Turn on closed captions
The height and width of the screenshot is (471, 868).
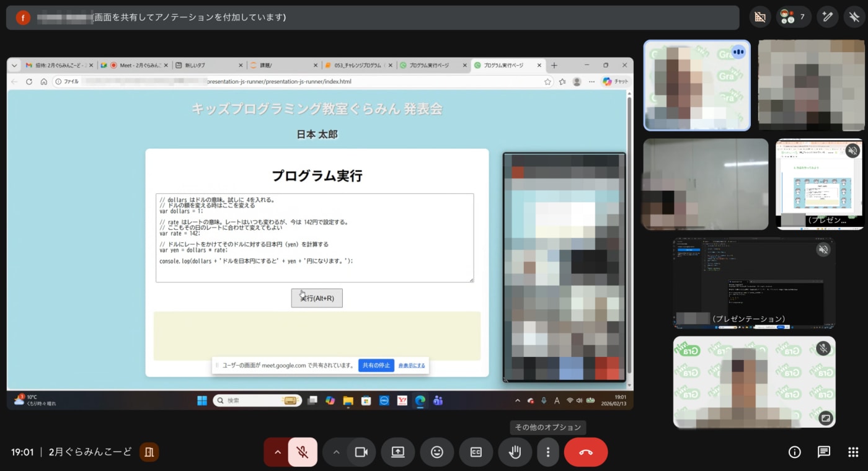point(476,452)
